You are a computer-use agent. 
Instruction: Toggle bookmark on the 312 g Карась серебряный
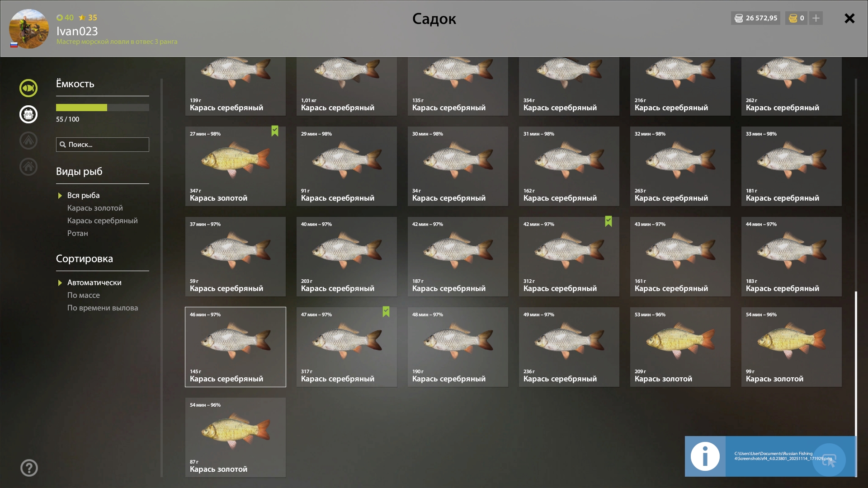[609, 221]
